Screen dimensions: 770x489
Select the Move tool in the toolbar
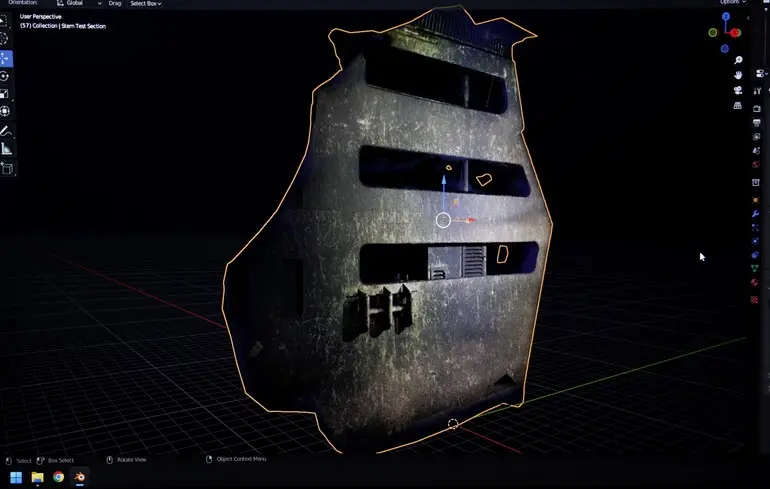tap(5, 58)
